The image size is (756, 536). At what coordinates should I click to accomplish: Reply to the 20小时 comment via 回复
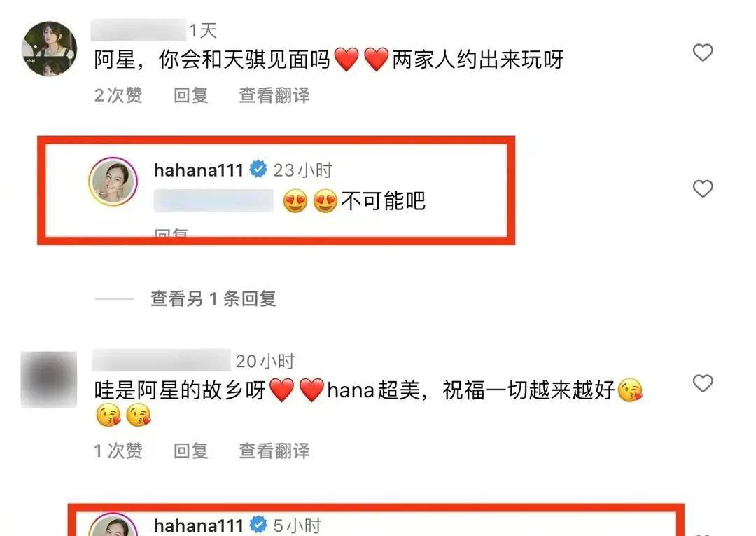tap(191, 451)
